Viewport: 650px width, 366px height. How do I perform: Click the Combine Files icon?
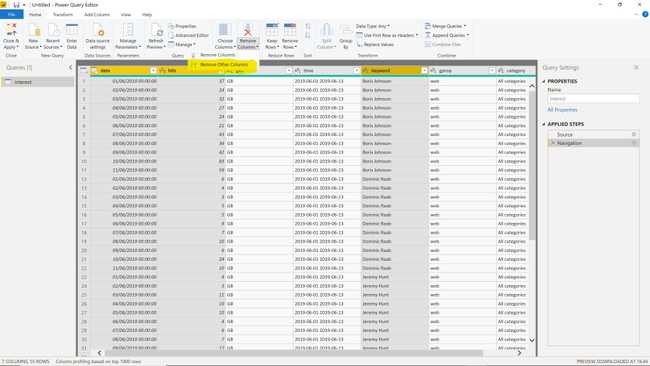coord(443,44)
